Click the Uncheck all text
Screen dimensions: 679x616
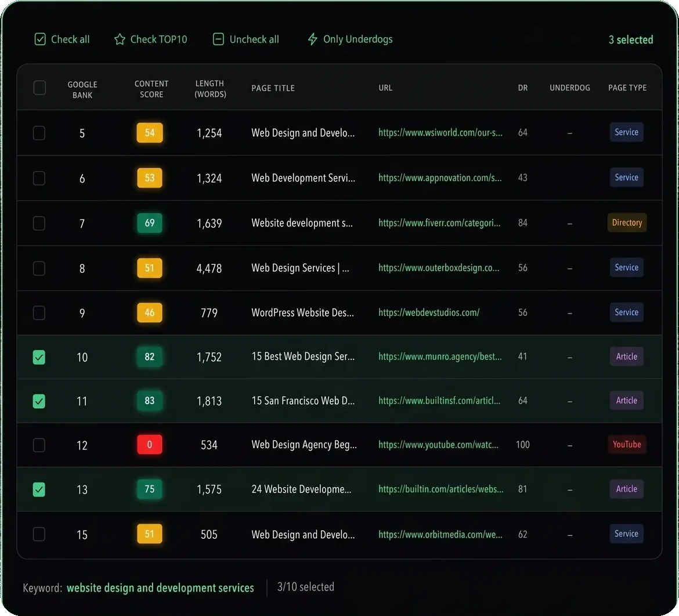(254, 39)
